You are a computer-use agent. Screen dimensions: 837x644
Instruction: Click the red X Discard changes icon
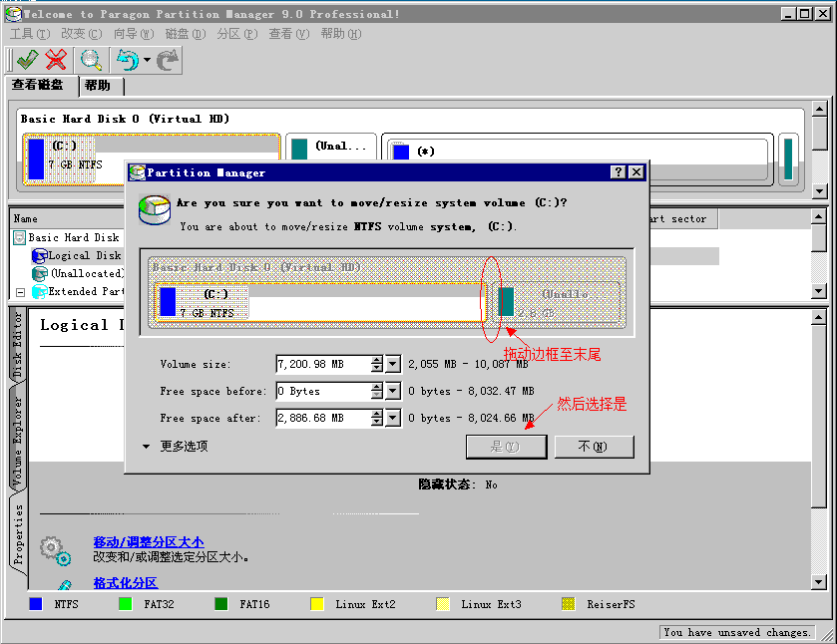[57, 60]
